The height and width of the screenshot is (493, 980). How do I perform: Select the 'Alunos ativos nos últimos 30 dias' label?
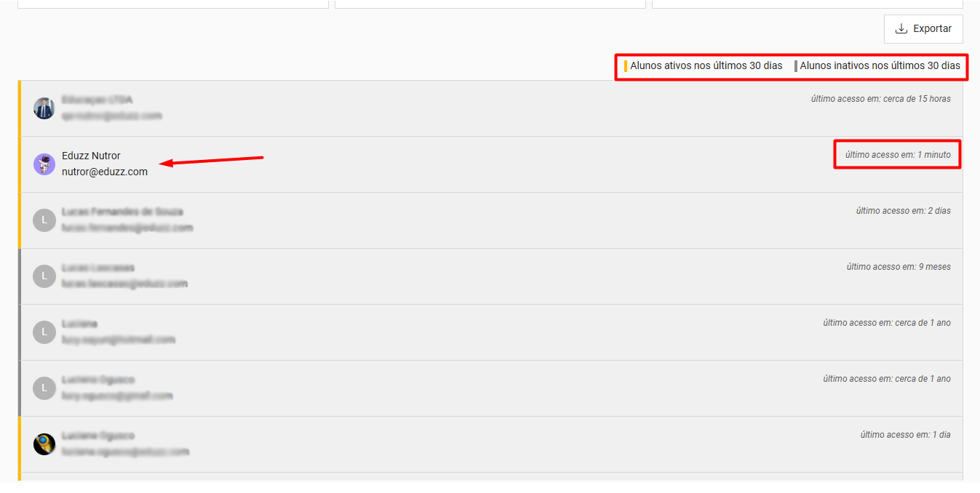pos(706,65)
